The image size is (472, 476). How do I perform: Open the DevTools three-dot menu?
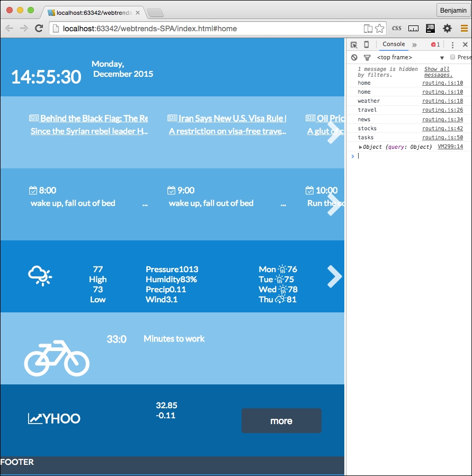click(453, 44)
